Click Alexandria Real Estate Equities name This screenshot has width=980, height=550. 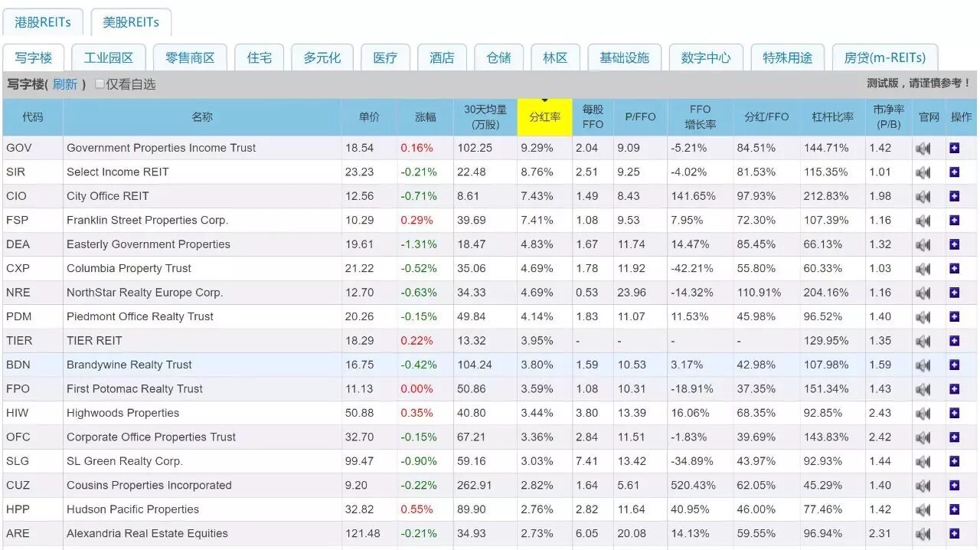point(147,533)
